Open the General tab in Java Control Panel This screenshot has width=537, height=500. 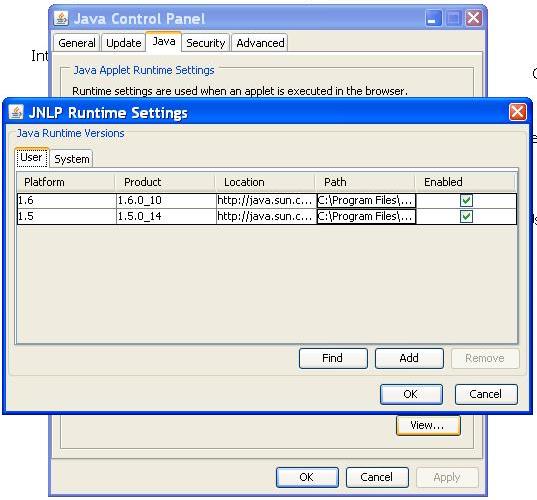coord(77,43)
